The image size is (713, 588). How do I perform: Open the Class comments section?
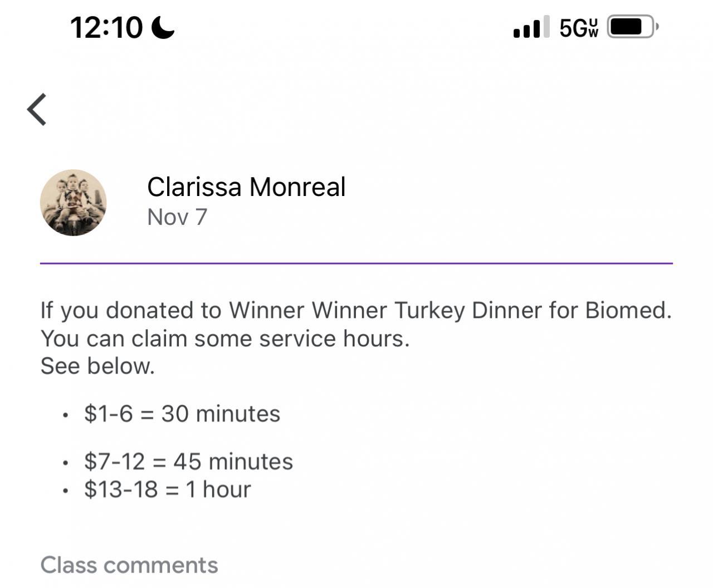pos(129,565)
